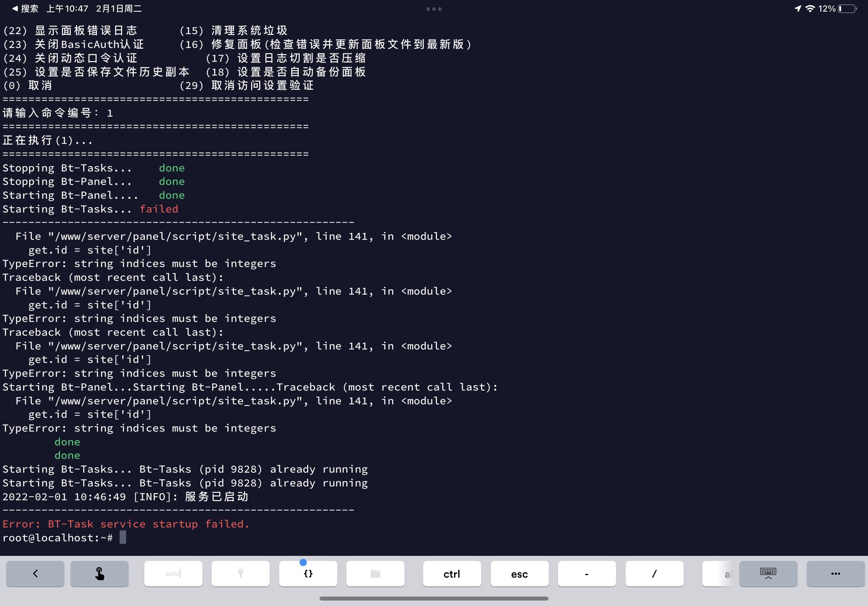Select menu option (22) 显示面板错误日志
The width and height of the screenshot is (868, 606).
70,31
